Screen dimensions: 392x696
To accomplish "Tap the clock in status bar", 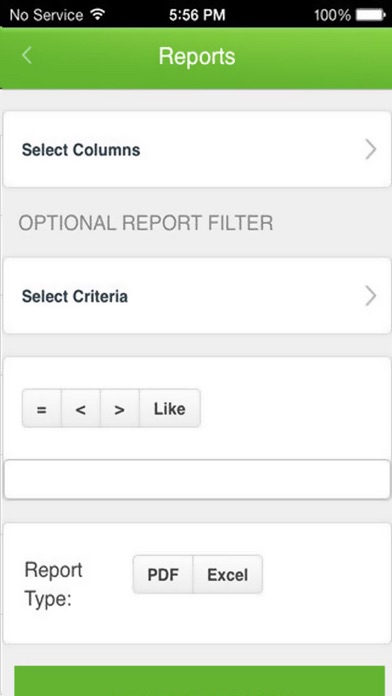I will pos(197,15).
